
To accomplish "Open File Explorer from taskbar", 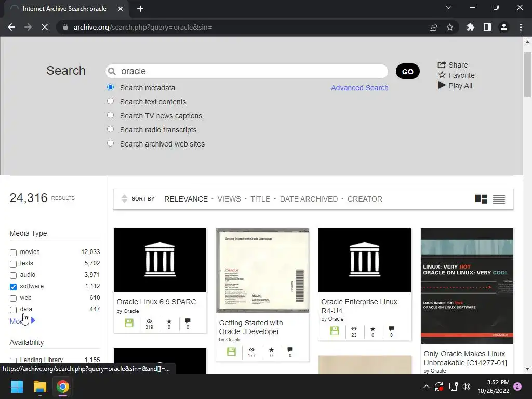I will point(39,387).
